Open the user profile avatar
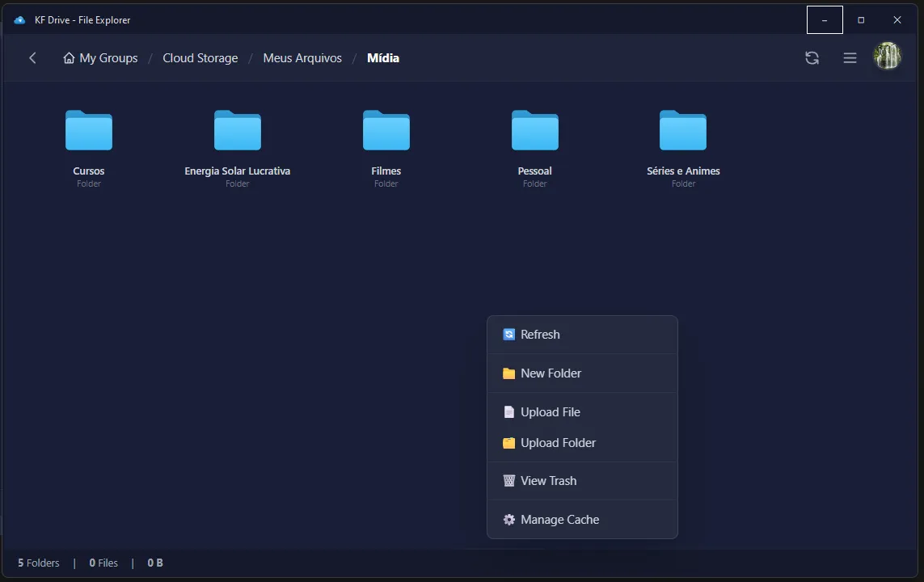Screen dimensions: 924x582 (x=887, y=57)
